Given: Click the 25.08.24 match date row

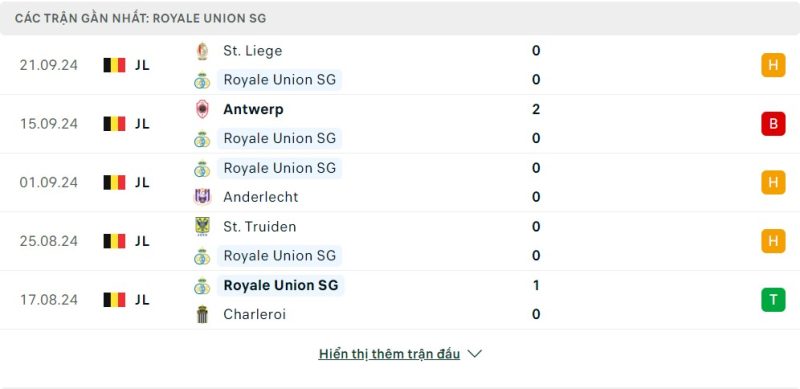Looking at the screenshot, I should click(400, 241).
